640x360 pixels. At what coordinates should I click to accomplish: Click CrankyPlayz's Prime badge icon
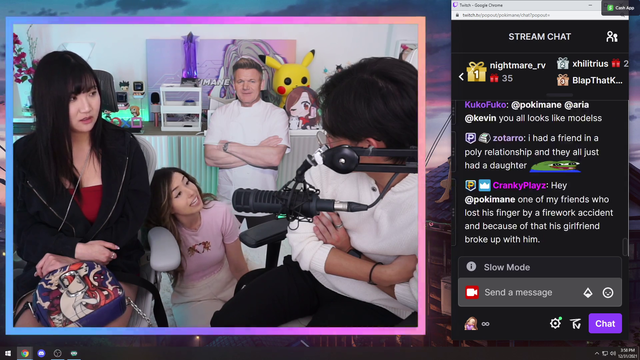tap(470, 185)
